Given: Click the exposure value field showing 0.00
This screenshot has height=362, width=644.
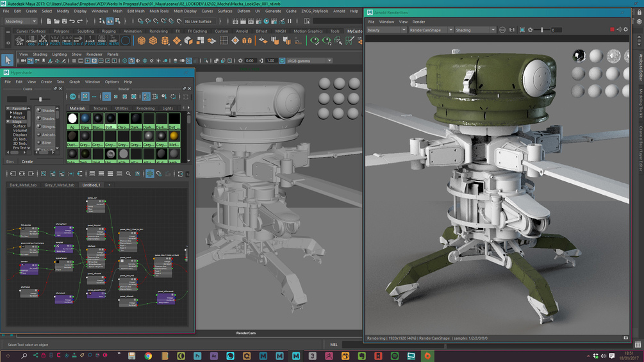Looking at the screenshot, I should (249, 61).
